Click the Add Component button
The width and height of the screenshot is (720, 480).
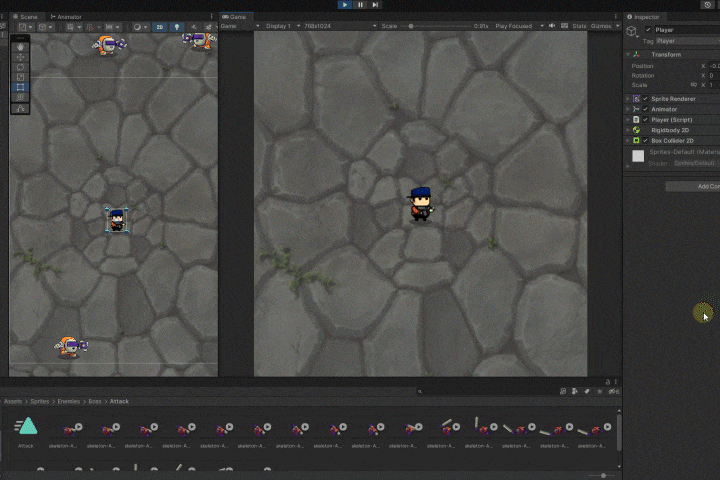click(x=692, y=186)
